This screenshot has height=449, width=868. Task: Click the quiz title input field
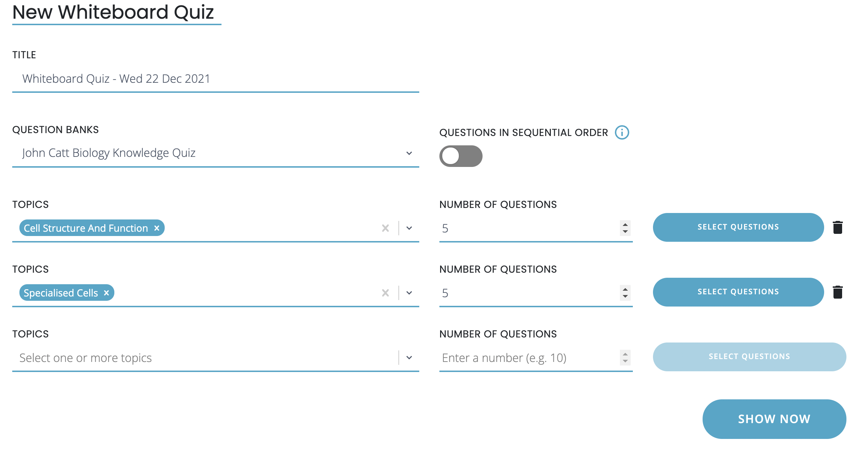[216, 79]
